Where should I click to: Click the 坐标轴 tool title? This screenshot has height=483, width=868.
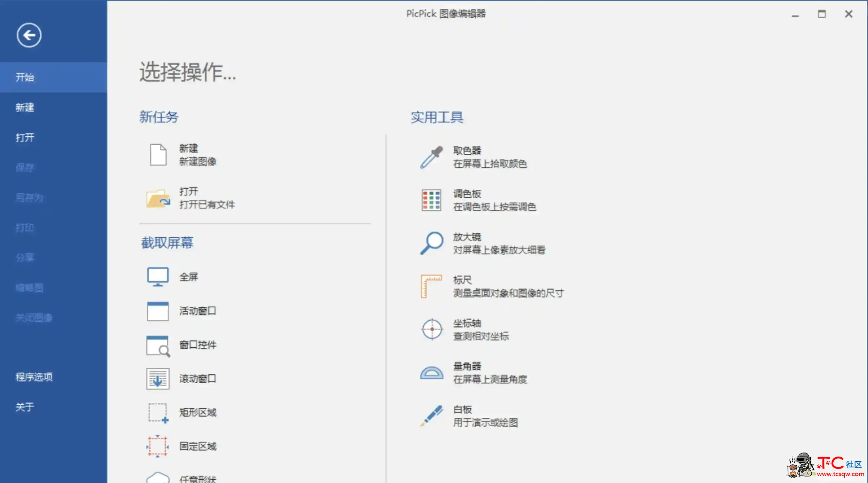coord(467,323)
